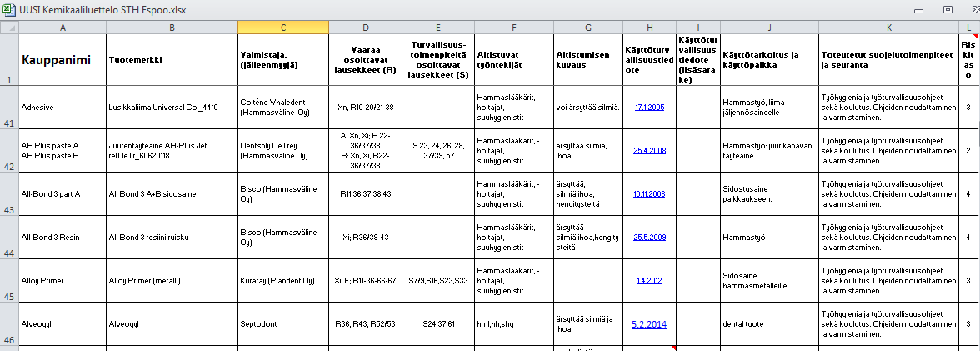Click the Select All corner button

pos(9,27)
